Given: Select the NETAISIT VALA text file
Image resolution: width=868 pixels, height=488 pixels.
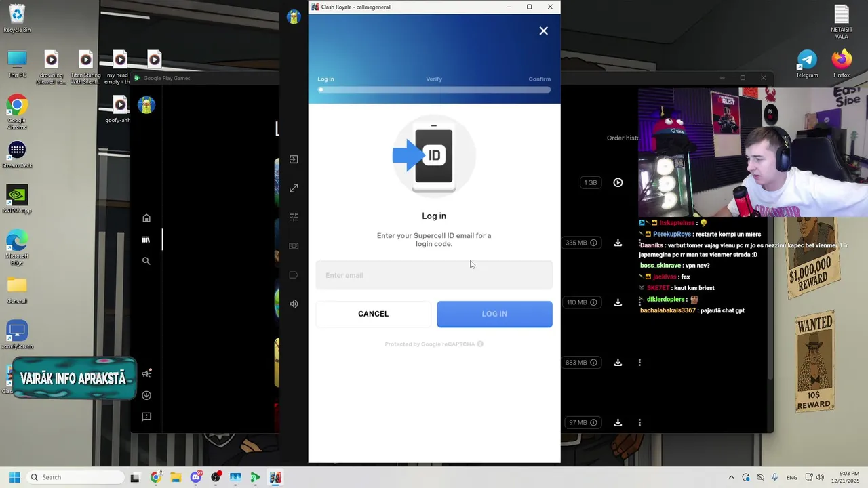Looking at the screenshot, I should (x=842, y=22).
